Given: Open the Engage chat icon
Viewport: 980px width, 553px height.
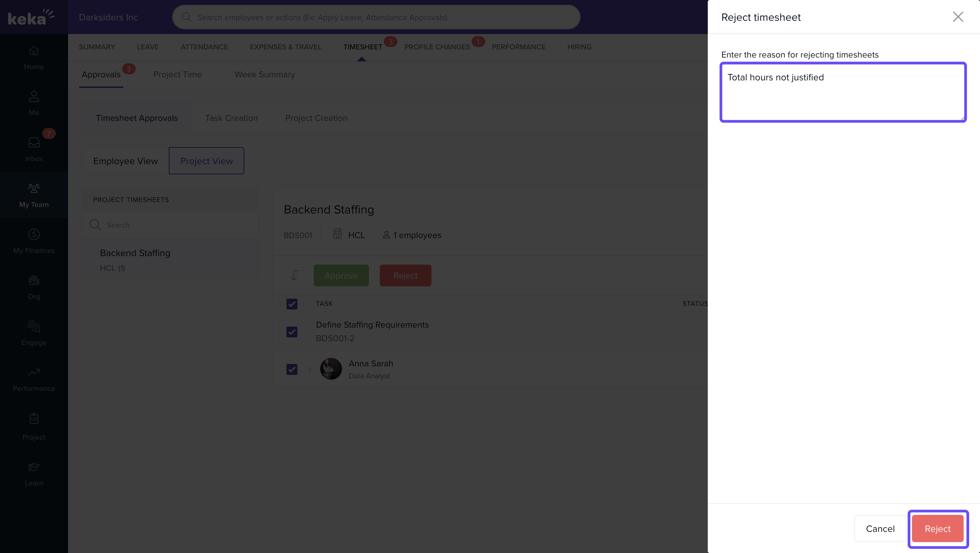Looking at the screenshot, I should click(34, 326).
